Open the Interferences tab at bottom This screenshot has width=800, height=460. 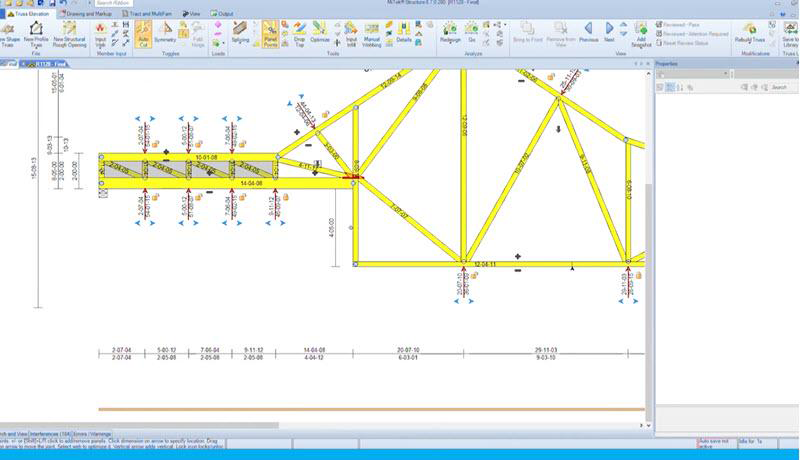(51, 435)
